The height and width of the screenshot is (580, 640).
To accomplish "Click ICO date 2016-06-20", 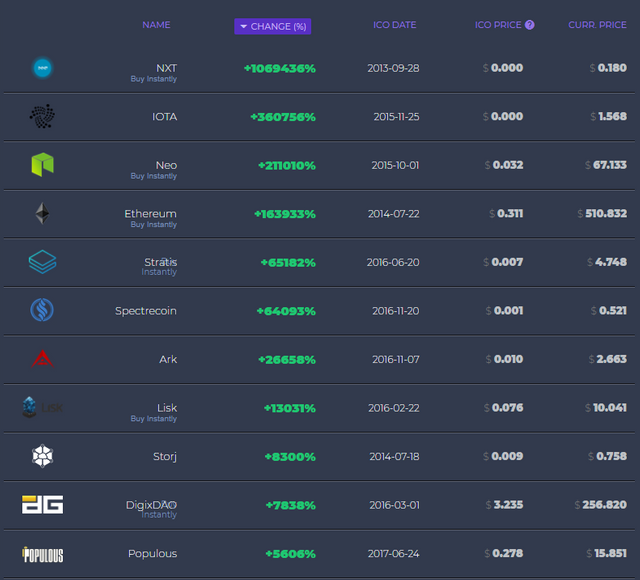I will click(x=393, y=262).
